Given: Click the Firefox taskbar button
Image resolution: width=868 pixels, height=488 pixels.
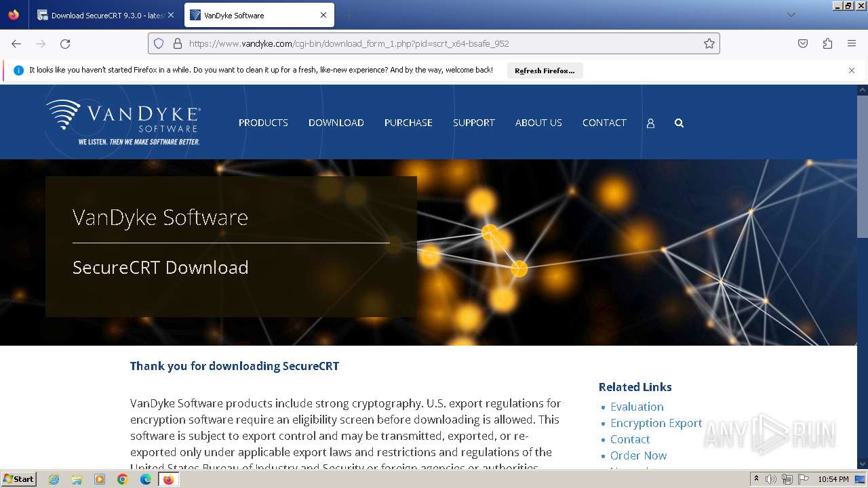Looking at the screenshot, I should 168,479.
